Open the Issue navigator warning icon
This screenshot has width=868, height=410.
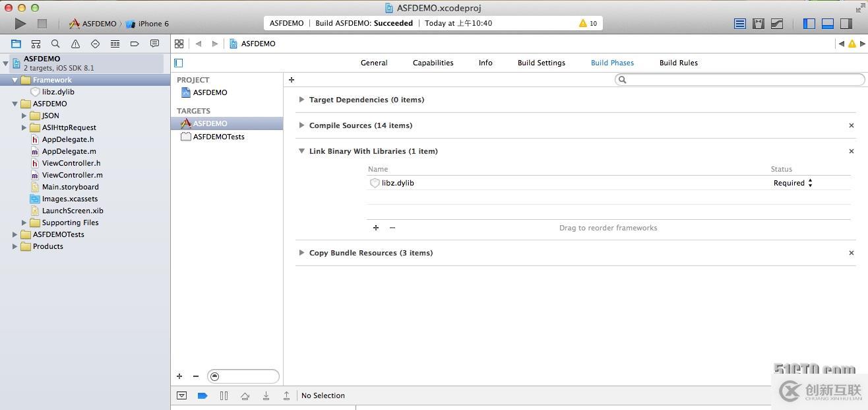pos(75,44)
